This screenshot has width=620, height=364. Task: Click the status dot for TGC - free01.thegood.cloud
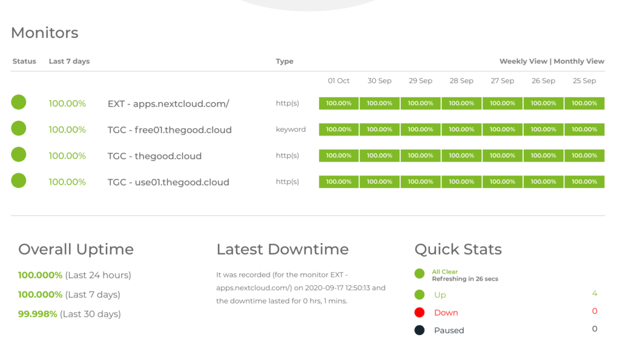click(x=19, y=128)
